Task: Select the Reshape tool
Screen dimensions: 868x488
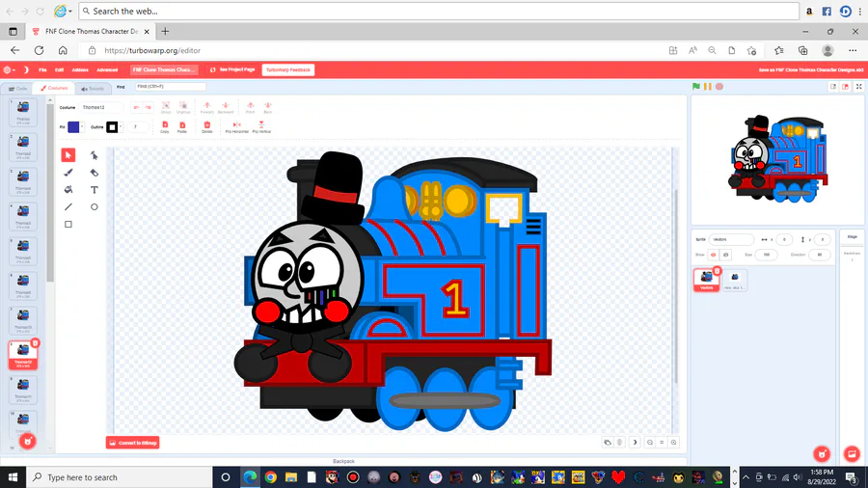Action: pos(95,155)
